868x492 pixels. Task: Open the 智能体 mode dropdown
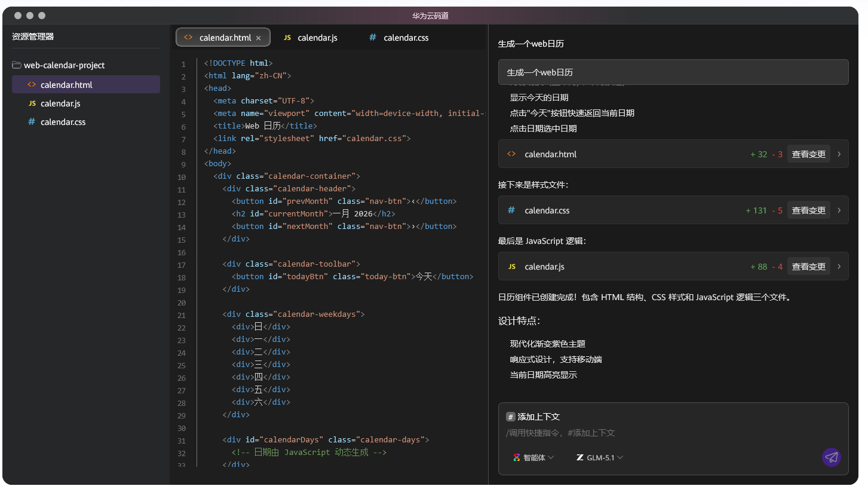[533, 457]
